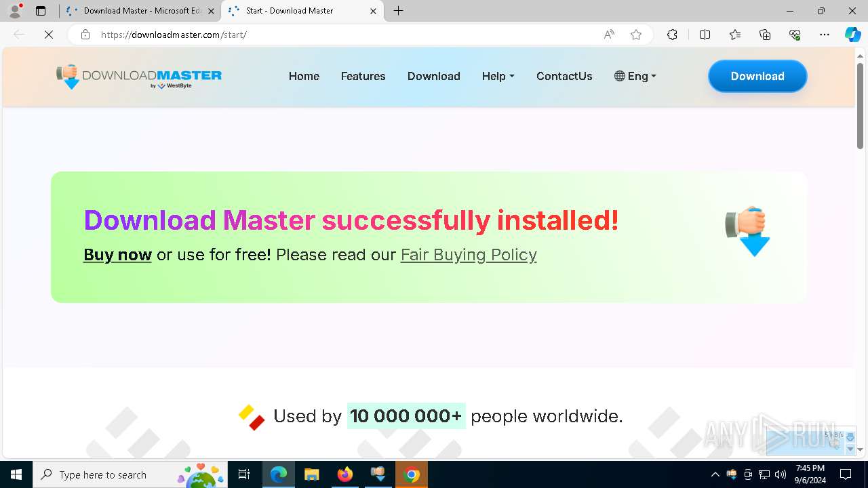This screenshot has height=488, width=868.
Task: Open the Windows Start menu
Action: click(x=16, y=474)
